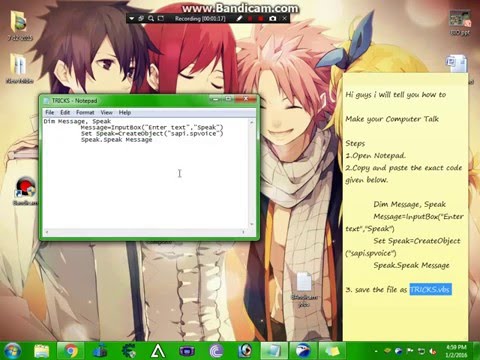Click the "Speak.Speak Message" line in Notepad
The image size is (480, 360).
116,140
